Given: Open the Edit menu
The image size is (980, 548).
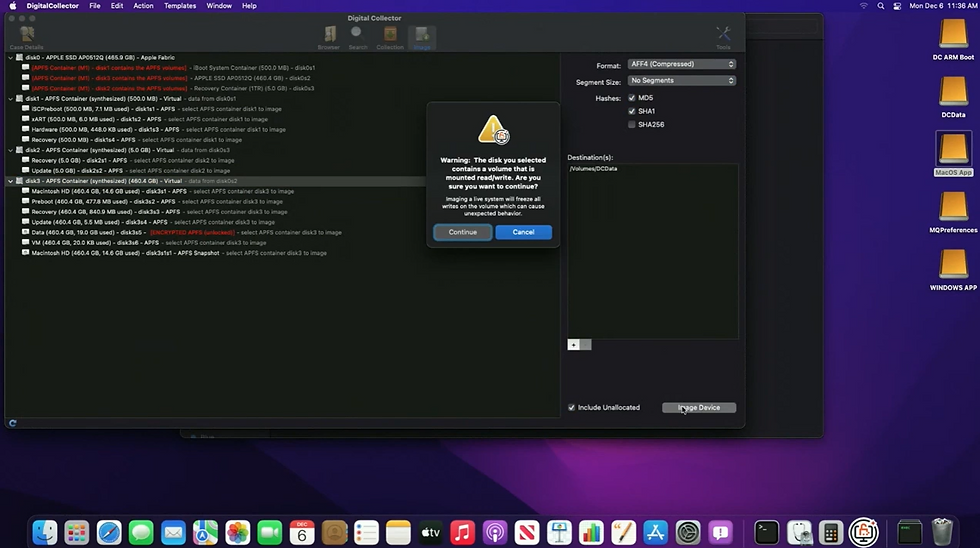Looking at the screenshot, I should [117, 6].
